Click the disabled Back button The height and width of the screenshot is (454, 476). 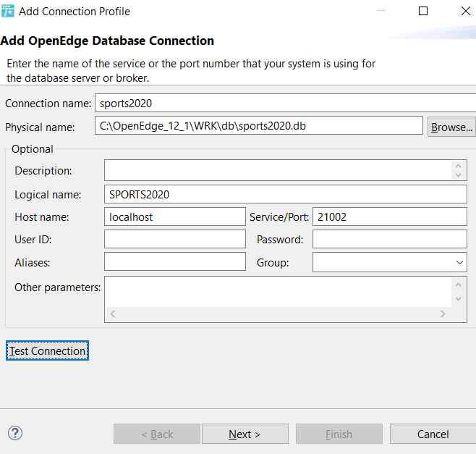point(157,434)
